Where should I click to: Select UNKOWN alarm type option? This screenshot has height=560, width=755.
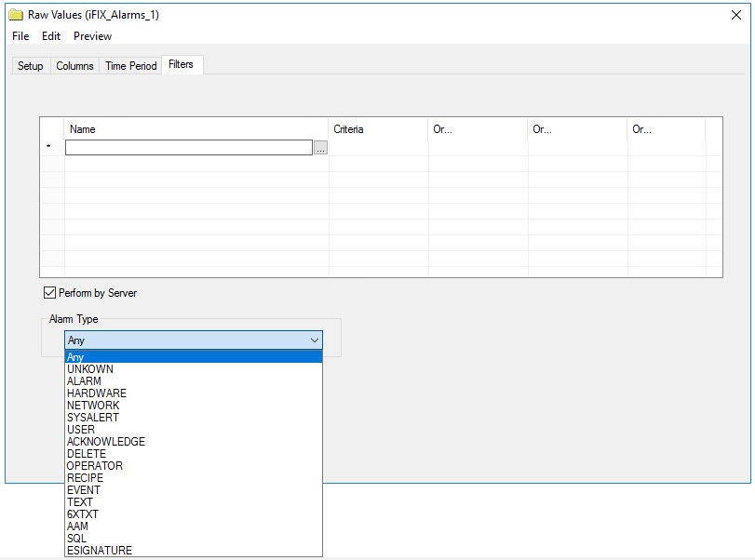(194, 369)
